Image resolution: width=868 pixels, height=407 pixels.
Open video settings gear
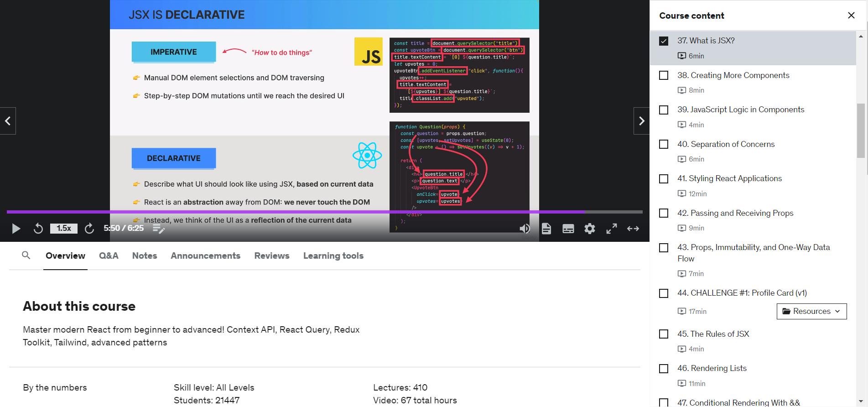[590, 229]
